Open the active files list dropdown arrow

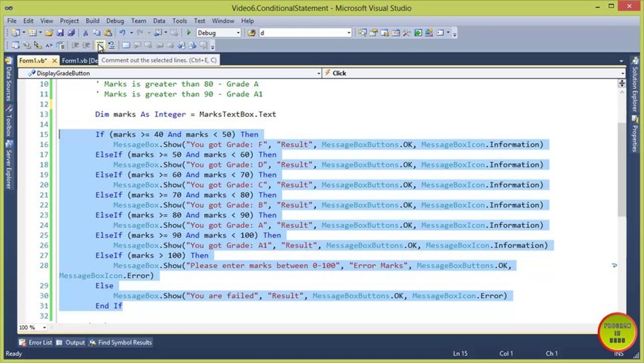[621, 60]
